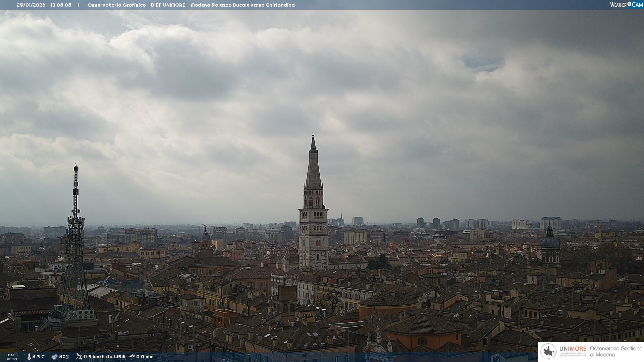Click the 0.0 mm rainfall value

tap(145, 357)
